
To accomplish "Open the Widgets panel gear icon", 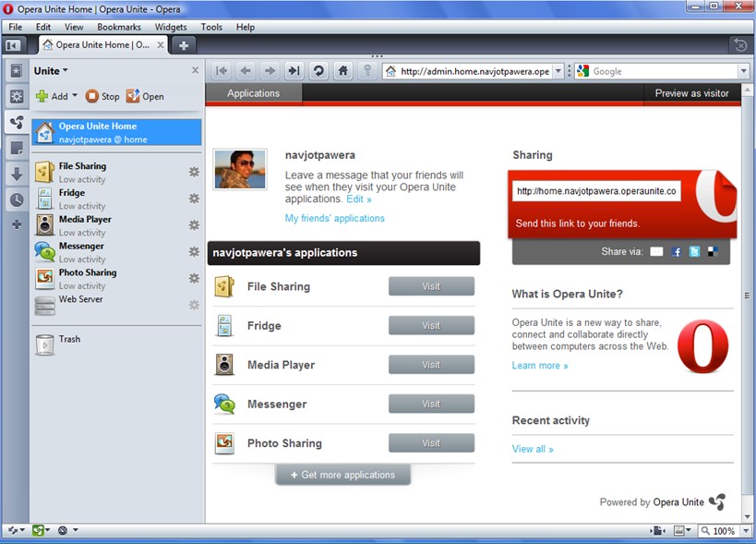I will tap(17, 96).
